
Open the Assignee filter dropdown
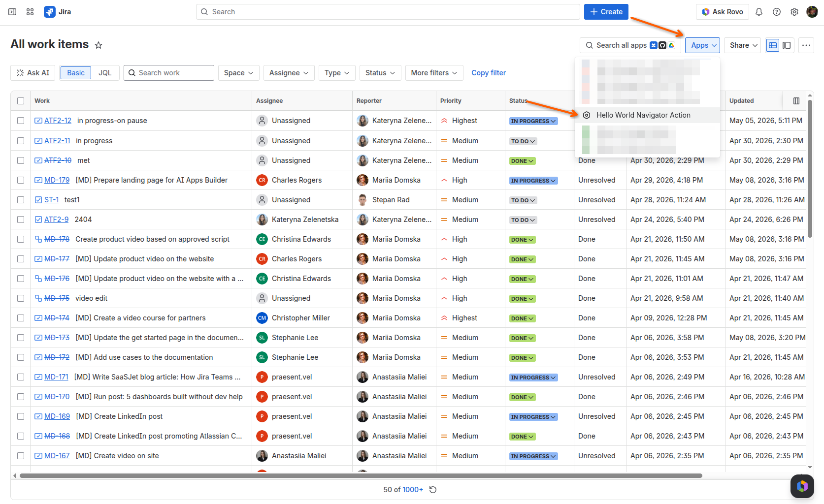289,73
